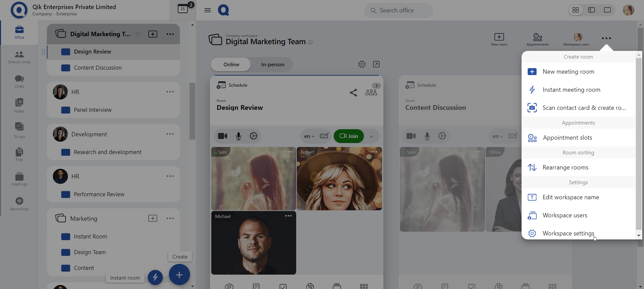644x289 pixels.
Task: Click the calendar icon with badge
Action: point(183,9)
